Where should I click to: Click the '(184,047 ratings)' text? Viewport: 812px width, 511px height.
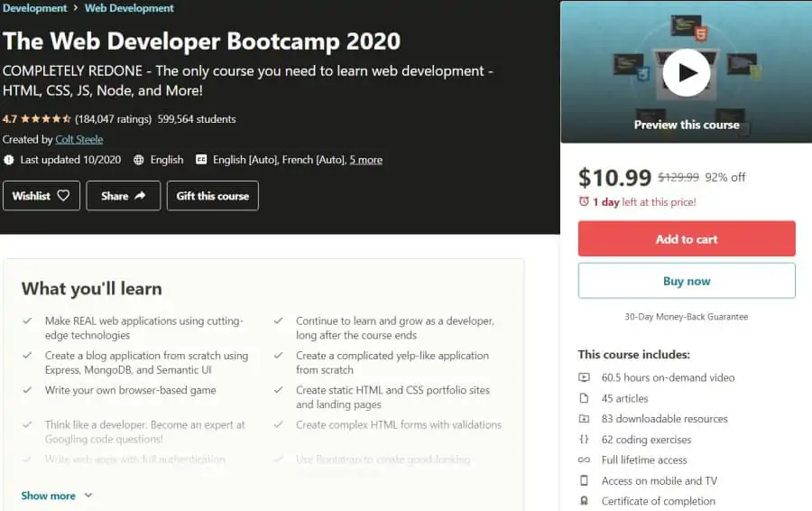coord(113,119)
